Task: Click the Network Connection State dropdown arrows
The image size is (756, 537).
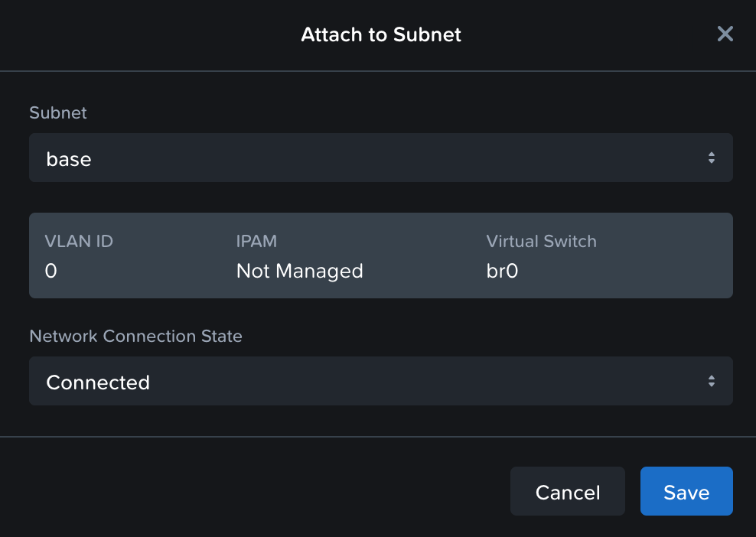Action: point(710,381)
